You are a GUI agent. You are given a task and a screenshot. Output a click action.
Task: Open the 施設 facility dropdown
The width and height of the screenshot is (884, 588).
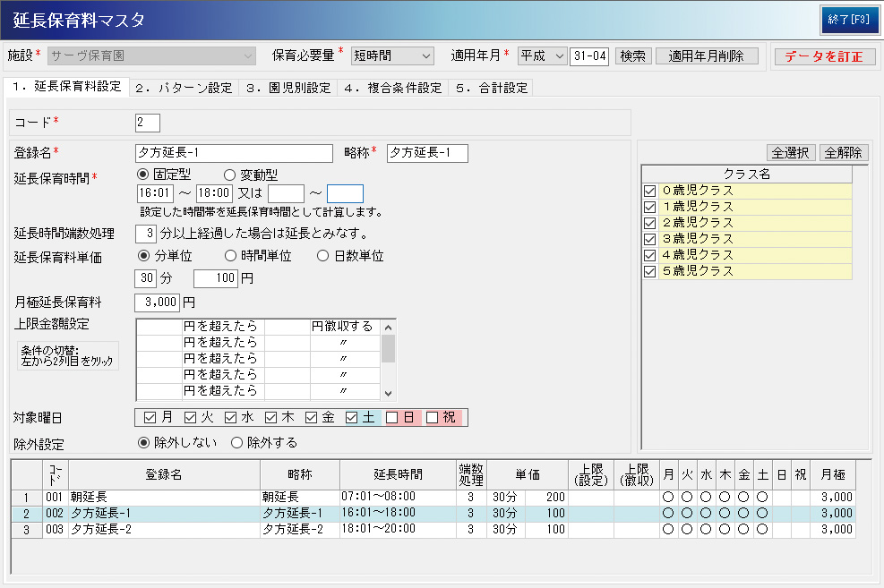click(152, 55)
